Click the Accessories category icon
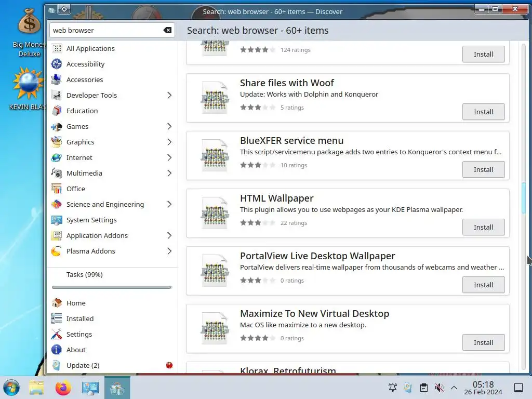The image size is (532, 399). [57, 79]
